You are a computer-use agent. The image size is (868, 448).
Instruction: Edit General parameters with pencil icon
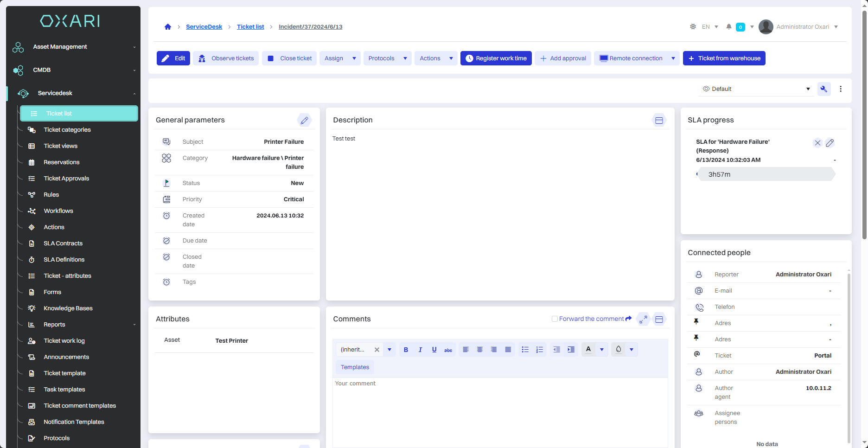(304, 121)
